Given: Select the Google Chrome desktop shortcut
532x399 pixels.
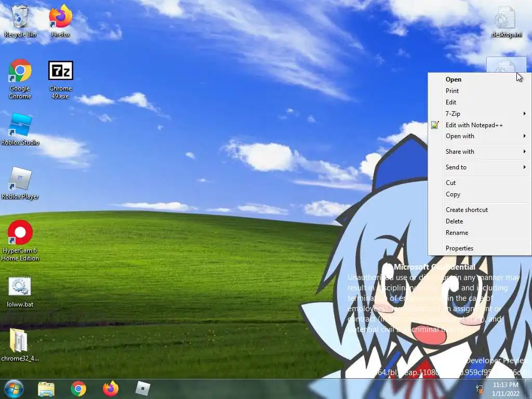Looking at the screenshot, I should tap(20, 79).
